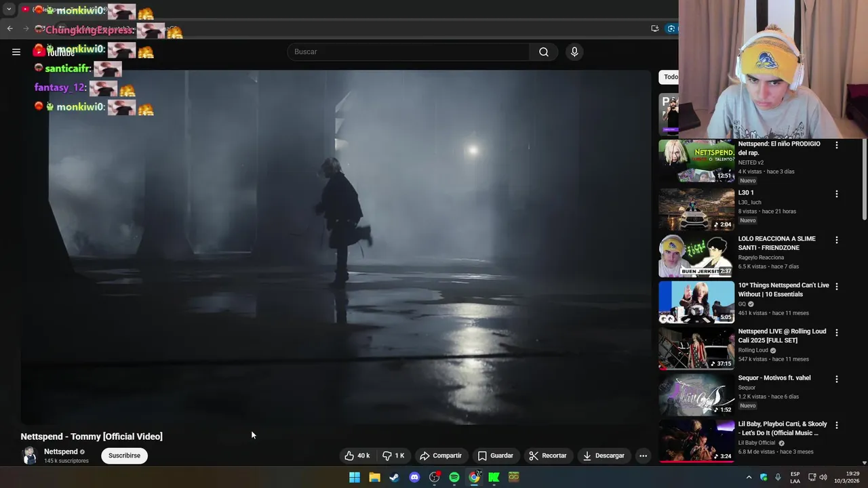Open File Explorer from the taskbar
Viewport: 868px width, 488px height.
(x=374, y=477)
